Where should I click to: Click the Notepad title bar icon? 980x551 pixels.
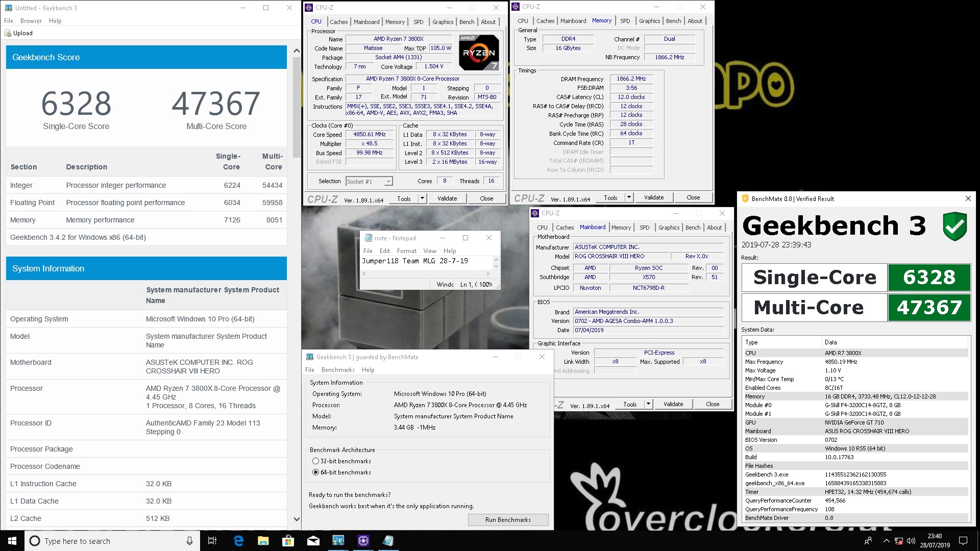[368, 238]
